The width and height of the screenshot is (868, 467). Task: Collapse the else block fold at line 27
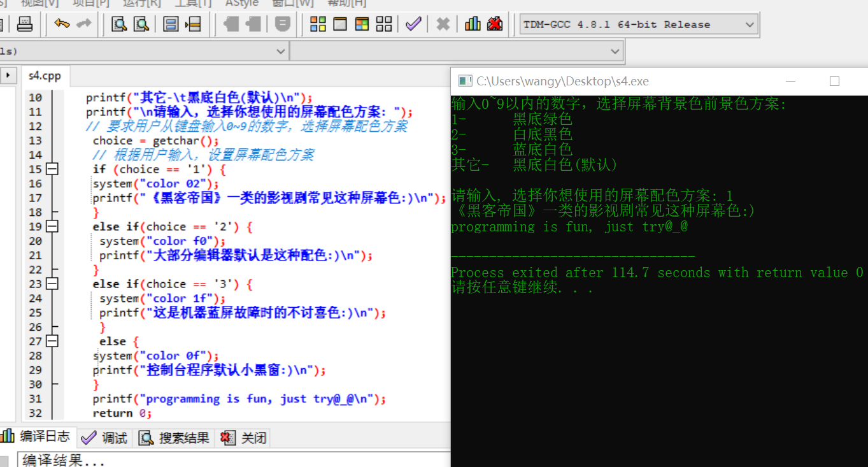tap(52, 341)
